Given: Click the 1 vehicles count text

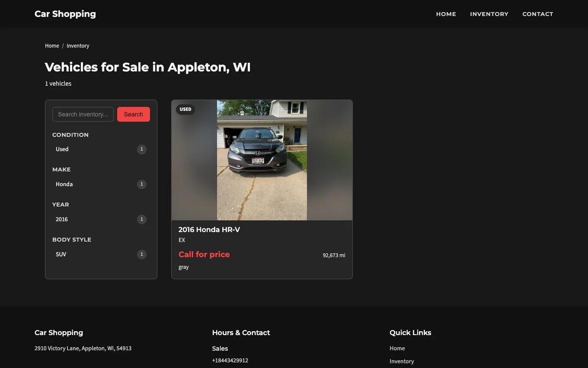Looking at the screenshot, I should (x=58, y=84).
